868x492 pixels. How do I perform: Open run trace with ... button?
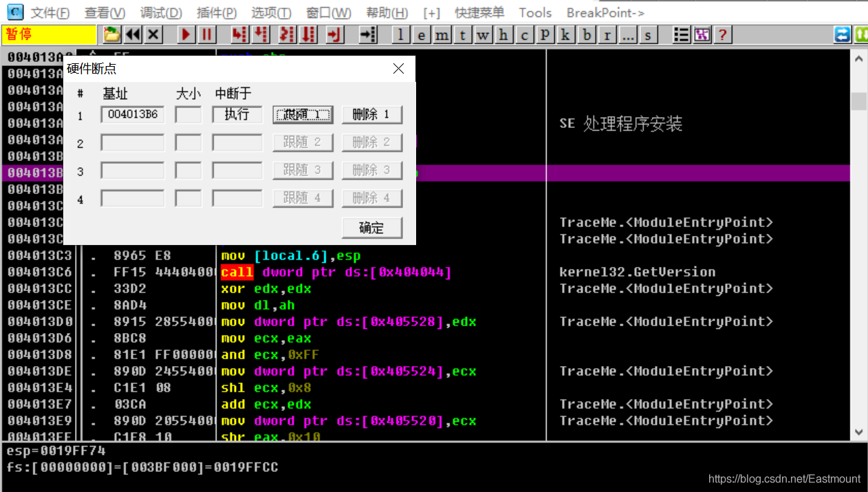click(628, 34)
